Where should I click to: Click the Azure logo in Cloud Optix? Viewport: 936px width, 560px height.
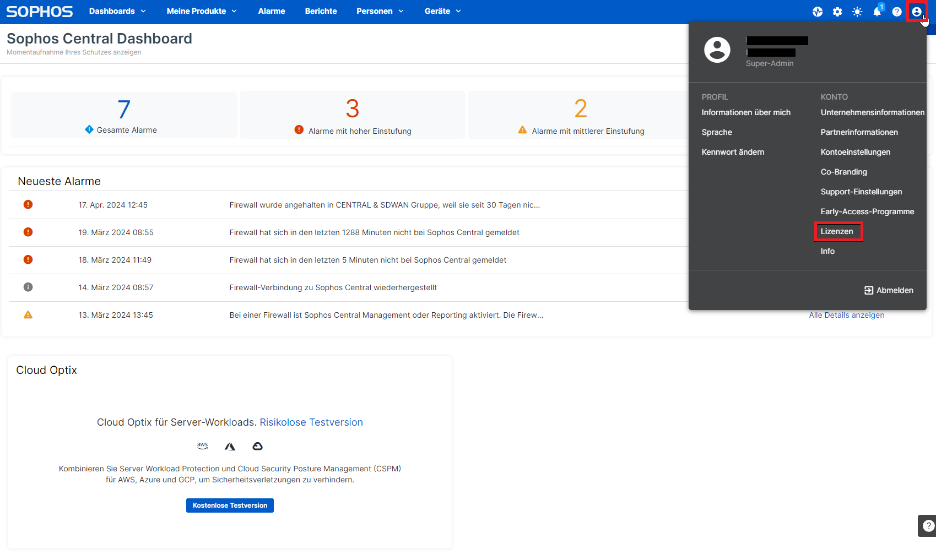click(230, 446)
